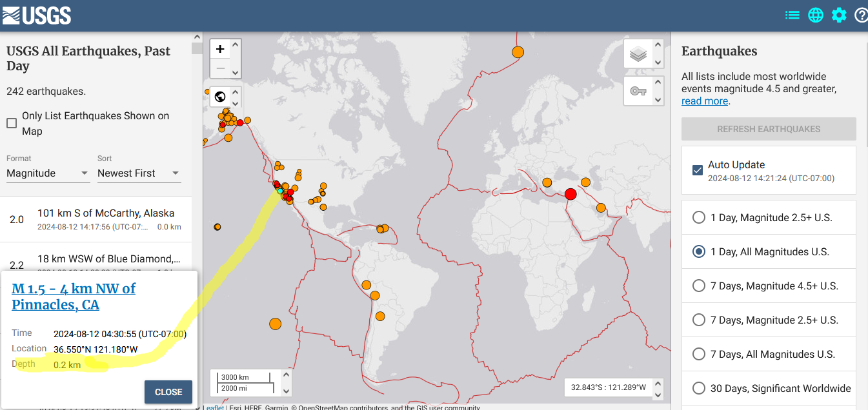Follow the read more link
Image resolution: width=868 pixels, height=410 pixels.
(x=705, y=101)
